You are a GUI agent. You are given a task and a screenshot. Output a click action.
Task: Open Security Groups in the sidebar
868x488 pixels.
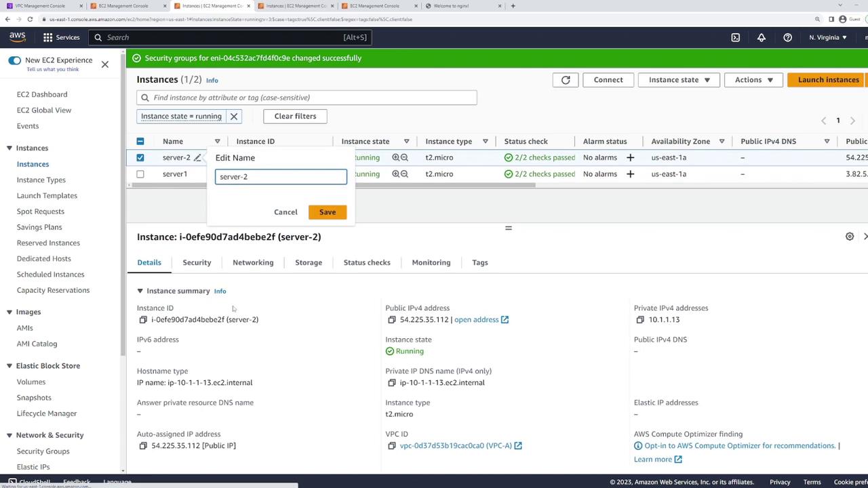(x=43, y=451)
